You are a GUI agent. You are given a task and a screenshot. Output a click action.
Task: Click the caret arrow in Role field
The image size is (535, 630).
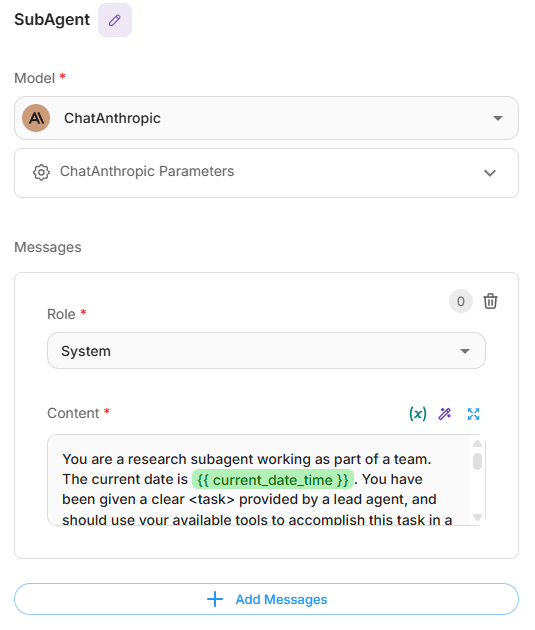[465, 351]
